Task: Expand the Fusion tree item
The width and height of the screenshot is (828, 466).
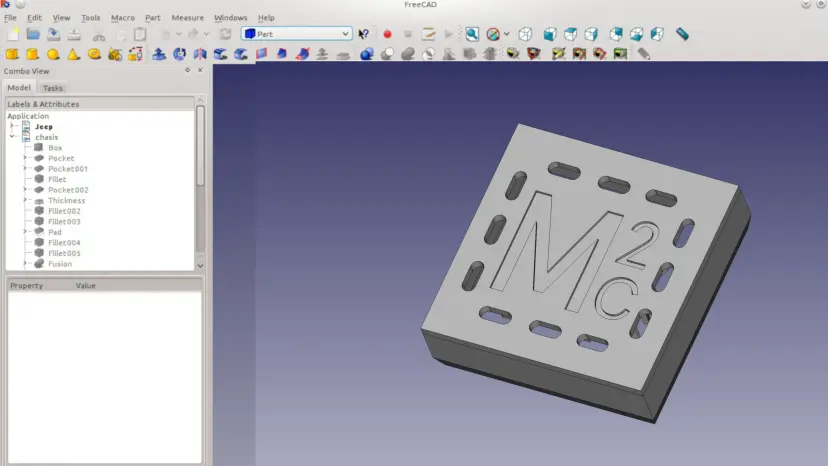Action: click(24, 263)
